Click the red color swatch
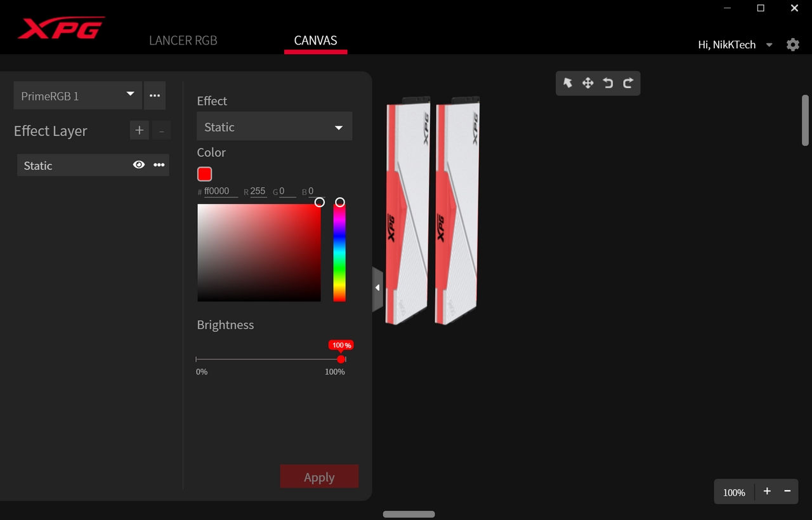Image resolution: width=812 pixels, height=520 pixels. coord(204,174)
